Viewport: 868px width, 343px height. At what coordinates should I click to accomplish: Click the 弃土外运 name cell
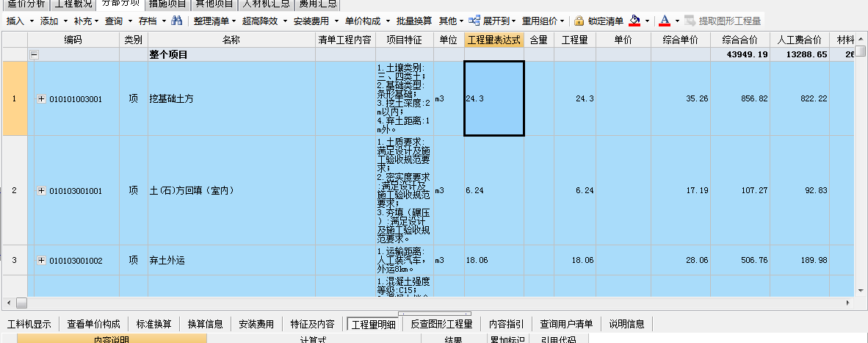click(231, 260)
